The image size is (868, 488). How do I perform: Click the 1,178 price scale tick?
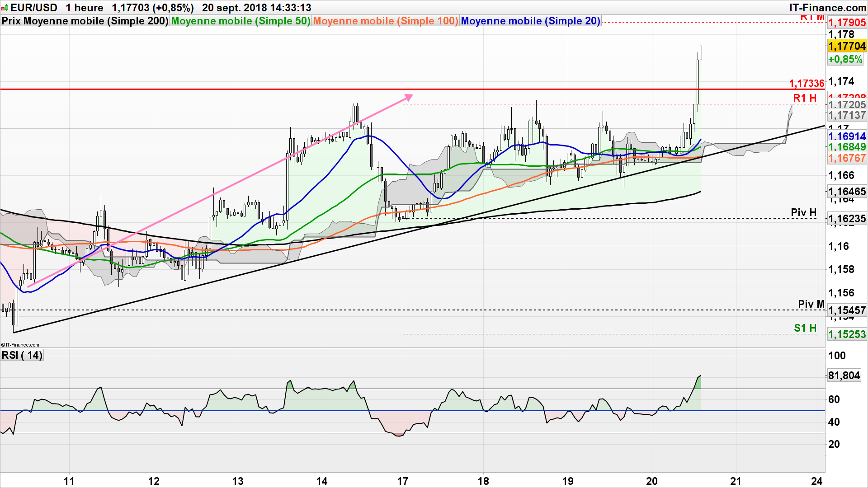coord(841,34)
